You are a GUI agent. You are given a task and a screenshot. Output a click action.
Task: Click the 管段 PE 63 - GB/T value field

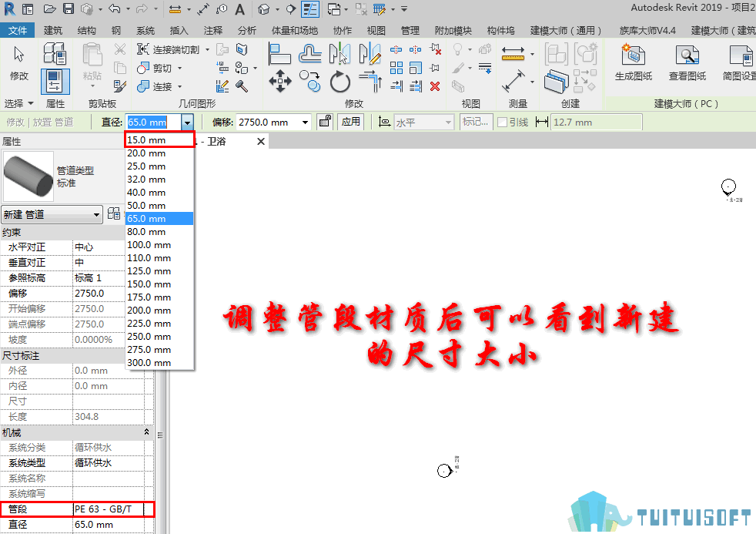tap(109, 509)
